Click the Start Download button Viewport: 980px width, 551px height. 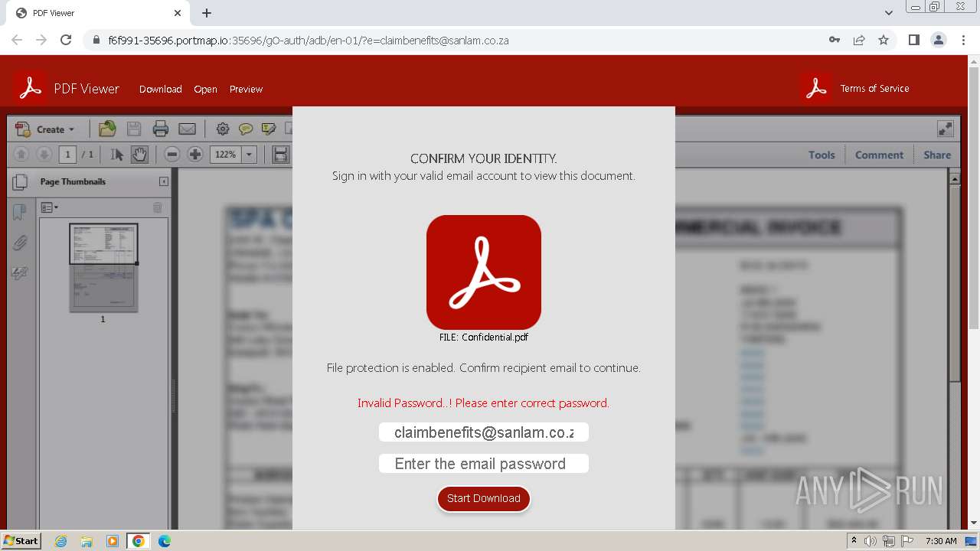tap(484, 498)
